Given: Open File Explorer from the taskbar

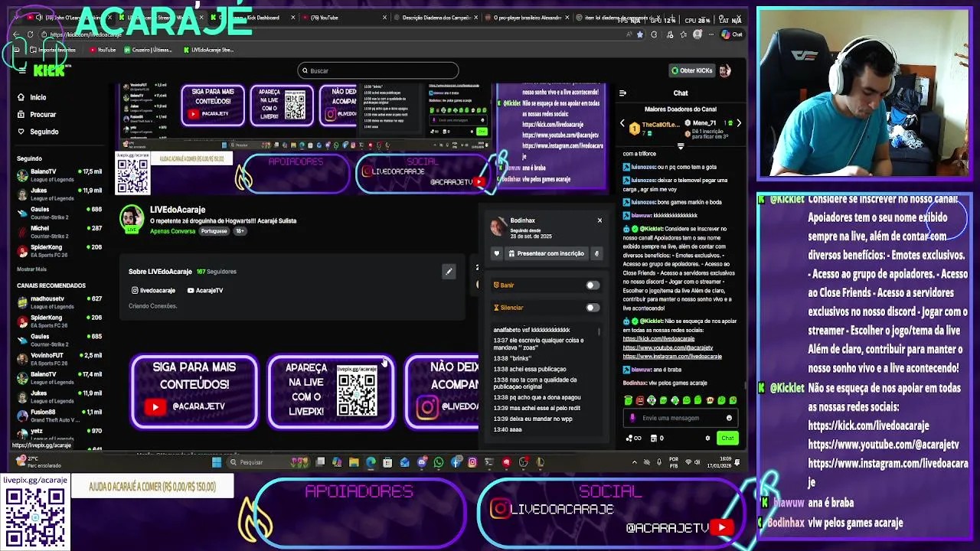Looking at the screenshot, I should pos(354,462).
